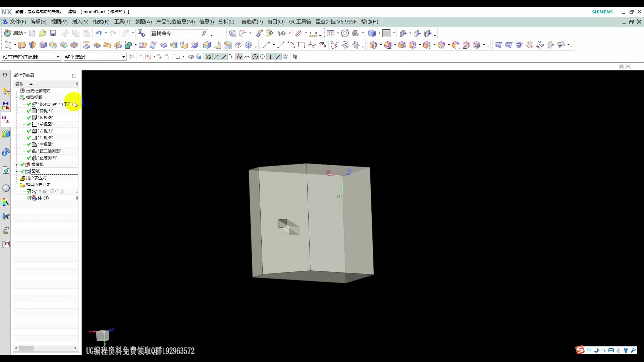644x362 pixels.
Task: Select the Extrude feature tool
Action: (x=22, y=45)
